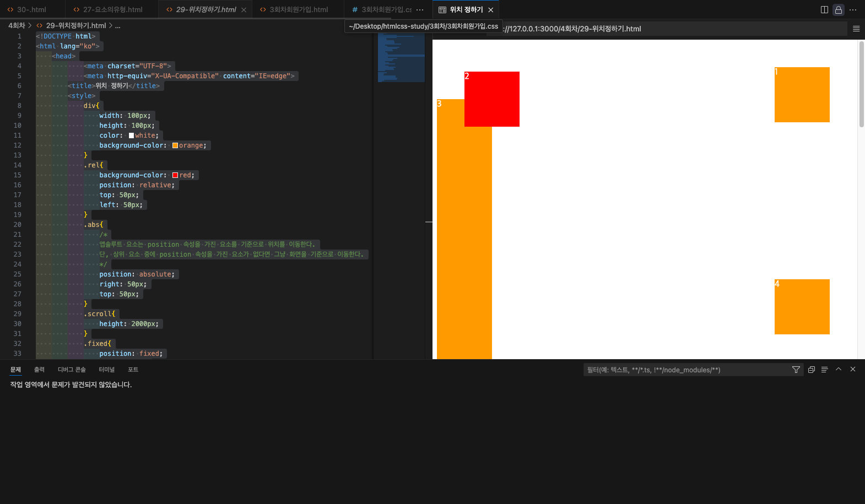865x504 pixels.
Task: Click the '.abs{' selector line
Action: pos(94,225)
